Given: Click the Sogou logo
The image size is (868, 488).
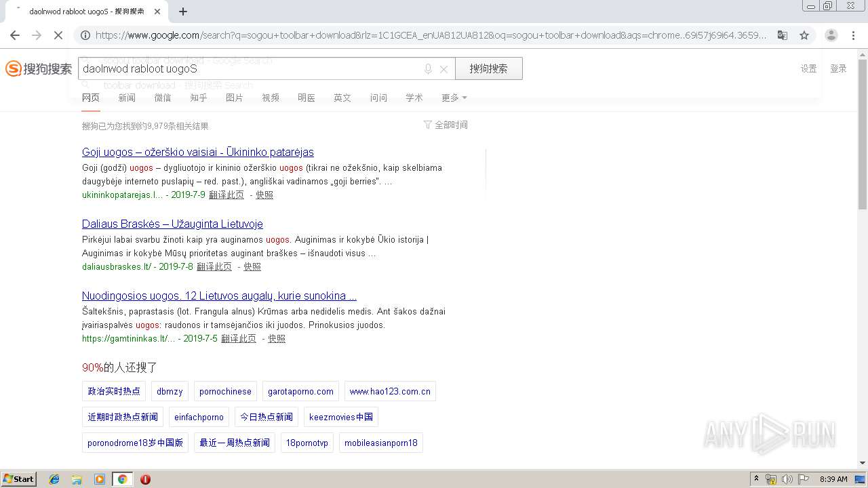Looking at the screenshot, I should (39, 68).
